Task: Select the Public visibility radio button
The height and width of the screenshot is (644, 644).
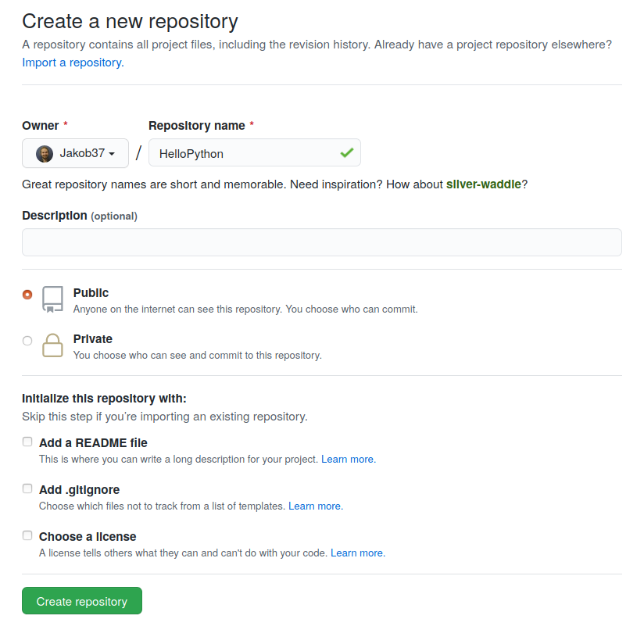Action: pos(27,295)
